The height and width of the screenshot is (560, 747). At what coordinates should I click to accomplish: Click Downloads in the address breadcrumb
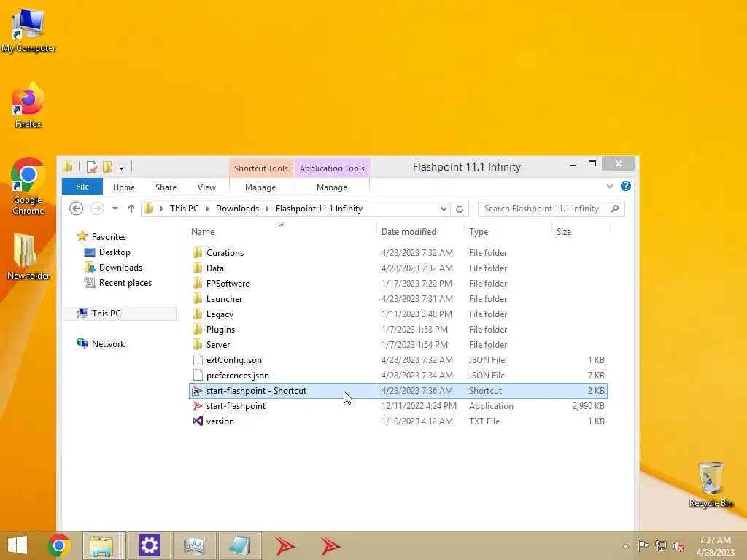coord(237,209)
